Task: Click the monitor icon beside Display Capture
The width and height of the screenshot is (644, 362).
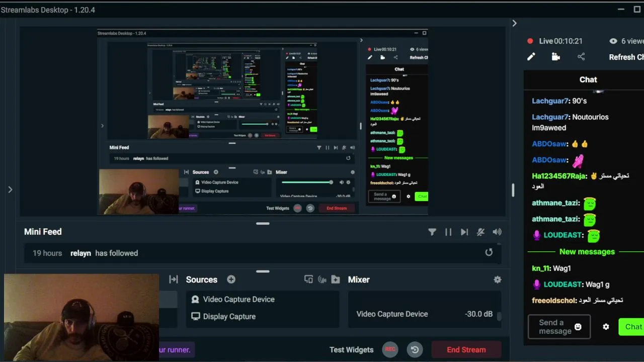Action: point(195,316)
